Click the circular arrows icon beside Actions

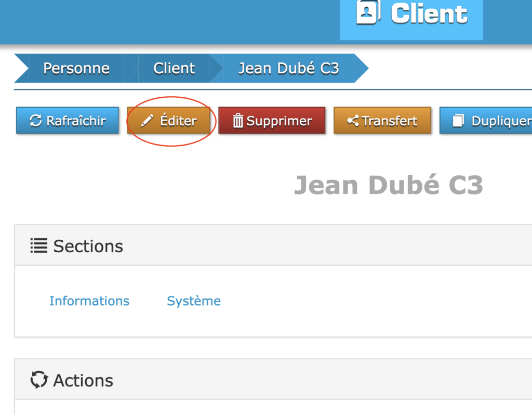[x=39, y=380]
